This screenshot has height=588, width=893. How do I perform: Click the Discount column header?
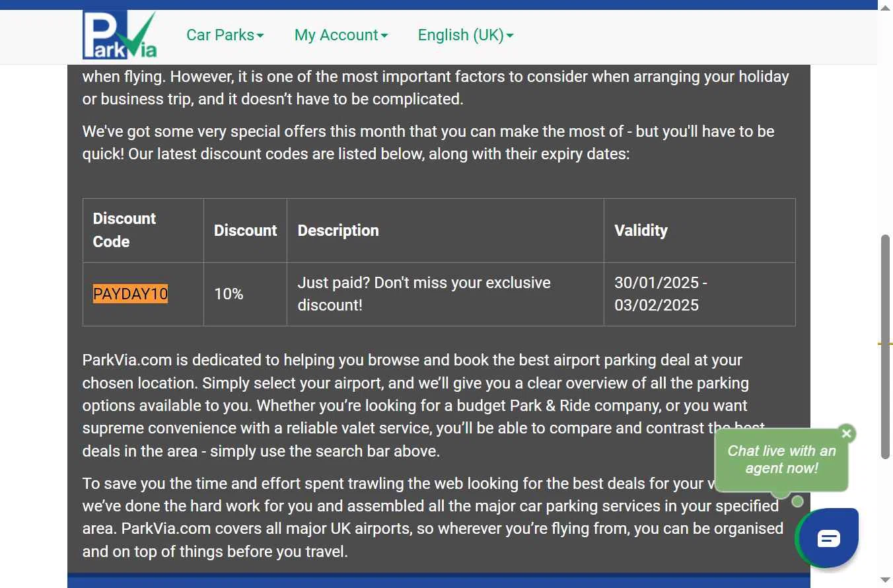pyautogui.click(x=245, y=231)
